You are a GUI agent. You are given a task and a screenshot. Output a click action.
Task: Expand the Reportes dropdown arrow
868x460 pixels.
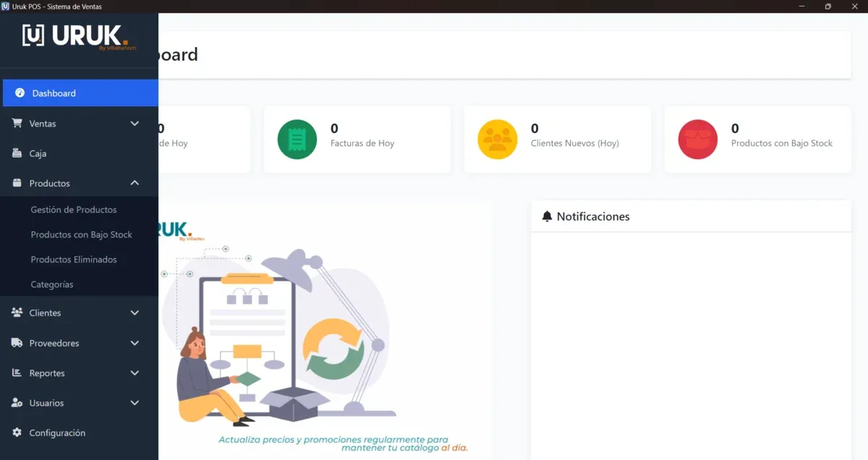[x=135, y=373]
